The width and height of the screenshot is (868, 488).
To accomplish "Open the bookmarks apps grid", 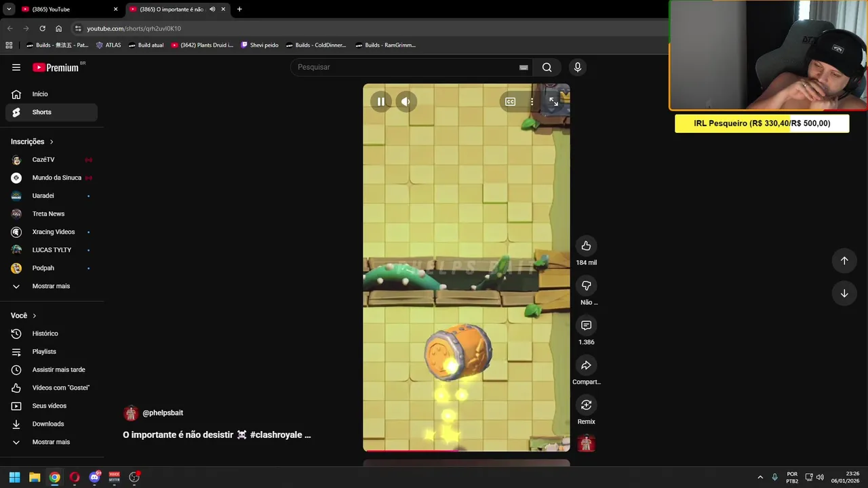I will [x=9, y=45].
